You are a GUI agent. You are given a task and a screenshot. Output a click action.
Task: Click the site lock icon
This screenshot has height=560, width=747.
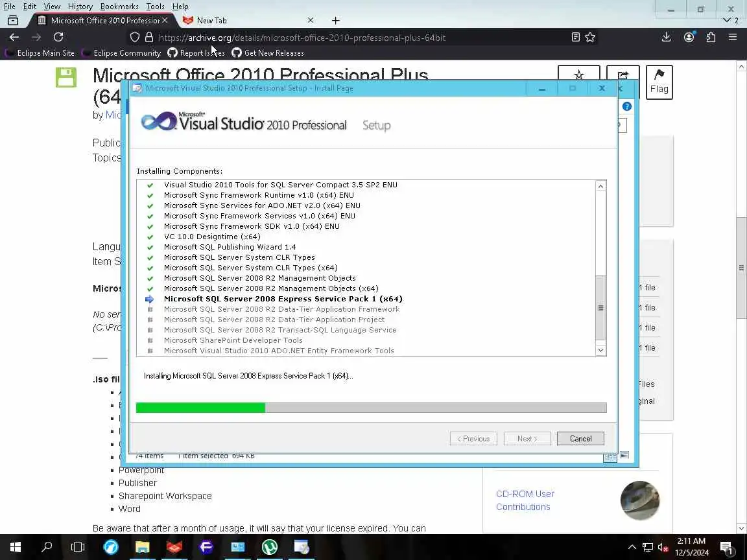pyautogui.click(x=149, y=37)
